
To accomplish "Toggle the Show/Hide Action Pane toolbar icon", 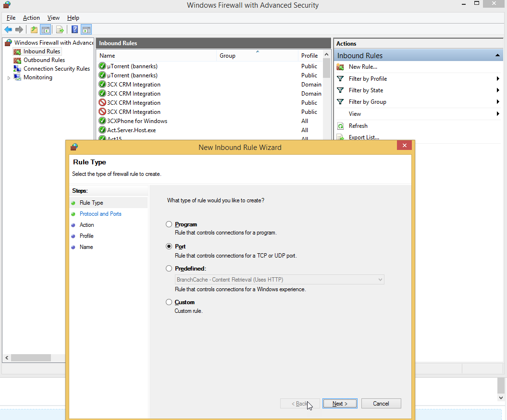I will click(87, 30).
